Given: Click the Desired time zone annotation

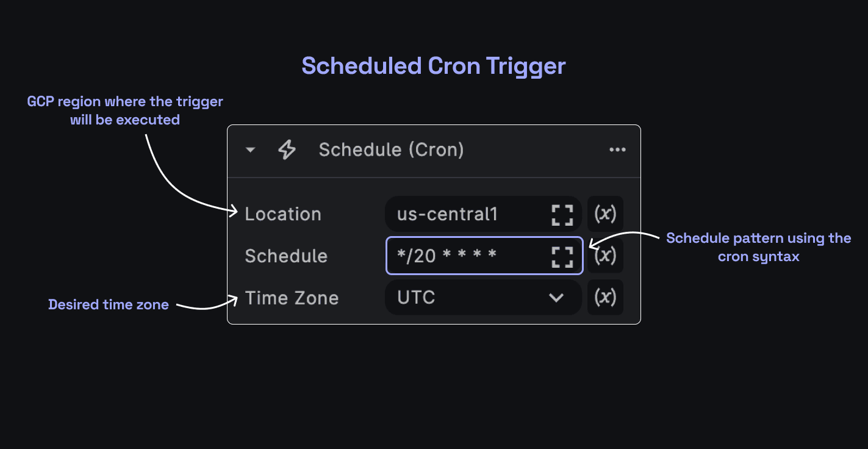Looking at the screenshot, I should click(x=109, y=304).
